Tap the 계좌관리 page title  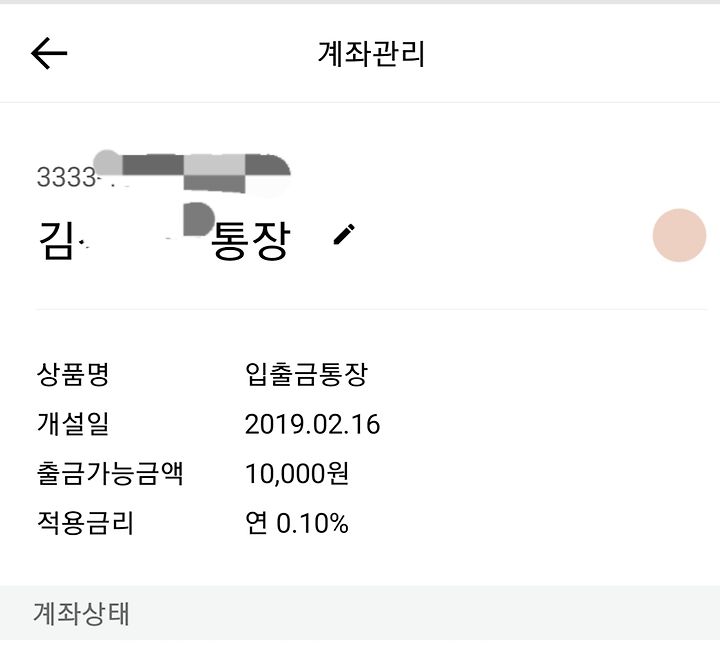pyautogui.click(x=371, y=54)
